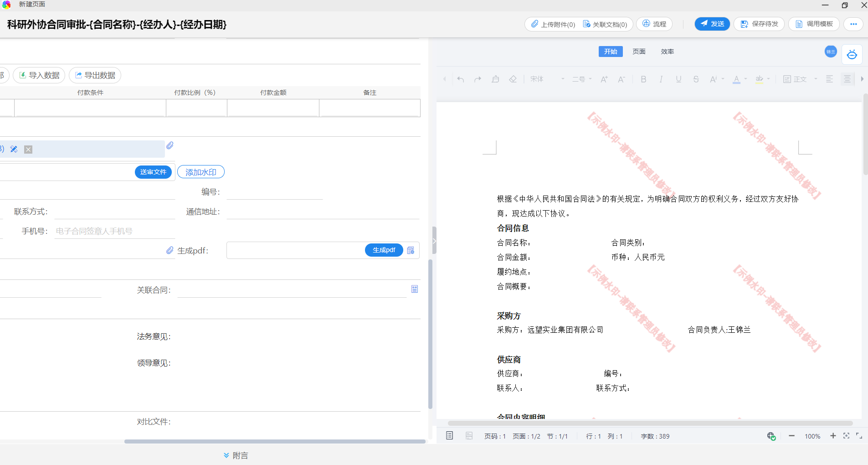Click the 送审文件 blue button
This screenshot has height=465, width=868.
(x=153, y=172)
